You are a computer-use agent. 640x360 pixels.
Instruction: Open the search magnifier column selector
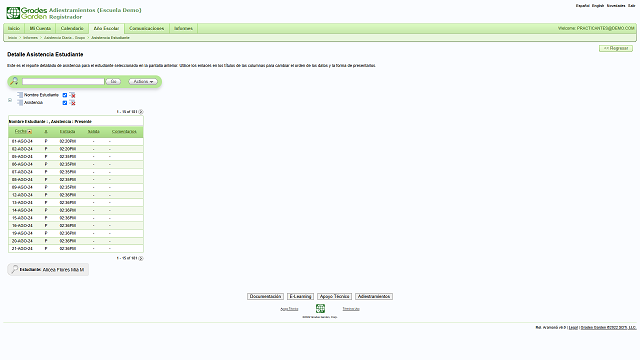[x=14, y=81]
